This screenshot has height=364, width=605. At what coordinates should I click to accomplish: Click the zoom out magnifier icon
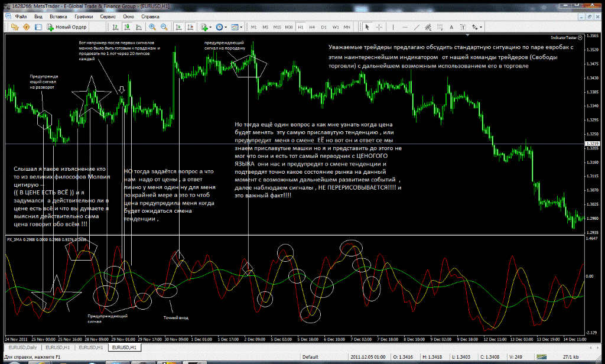point(165,27)
